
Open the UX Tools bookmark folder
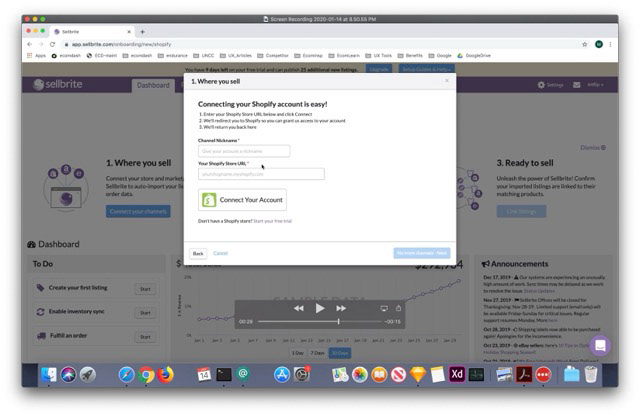[378, 56]
